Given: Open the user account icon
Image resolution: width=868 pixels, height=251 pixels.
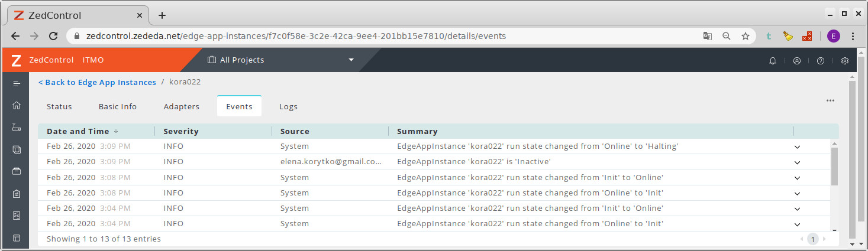Looking at the screenshot, I should [x=797, y=60].
